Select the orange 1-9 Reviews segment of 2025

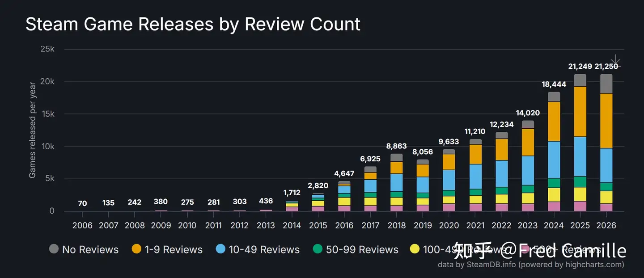[580, 111]
